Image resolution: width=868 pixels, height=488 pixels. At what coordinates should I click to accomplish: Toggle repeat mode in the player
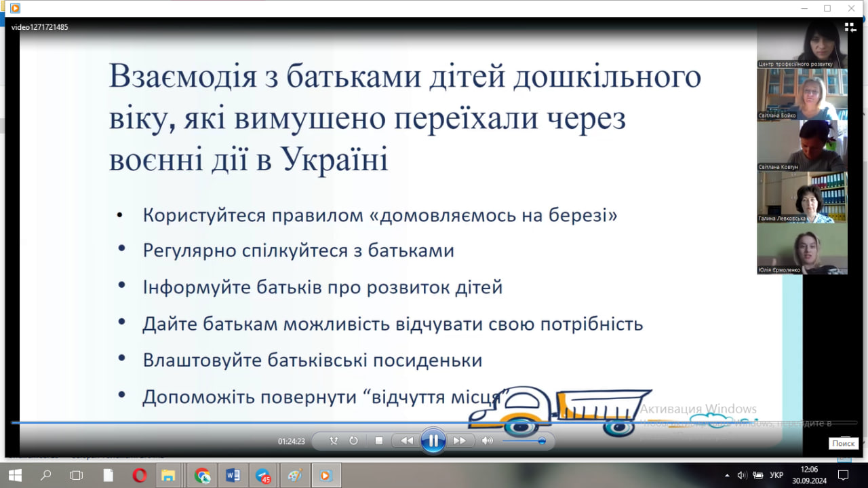(x=353, y=440)
